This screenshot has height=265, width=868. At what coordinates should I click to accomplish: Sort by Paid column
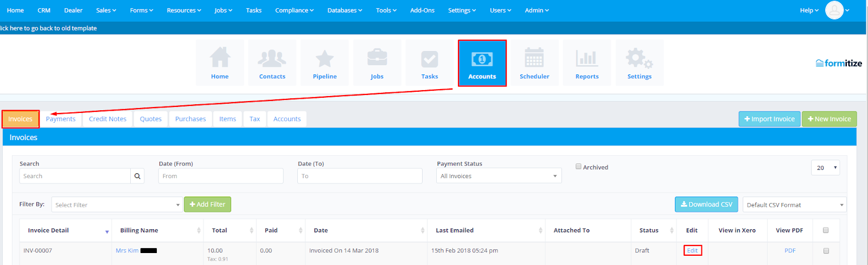pos(281,230)
